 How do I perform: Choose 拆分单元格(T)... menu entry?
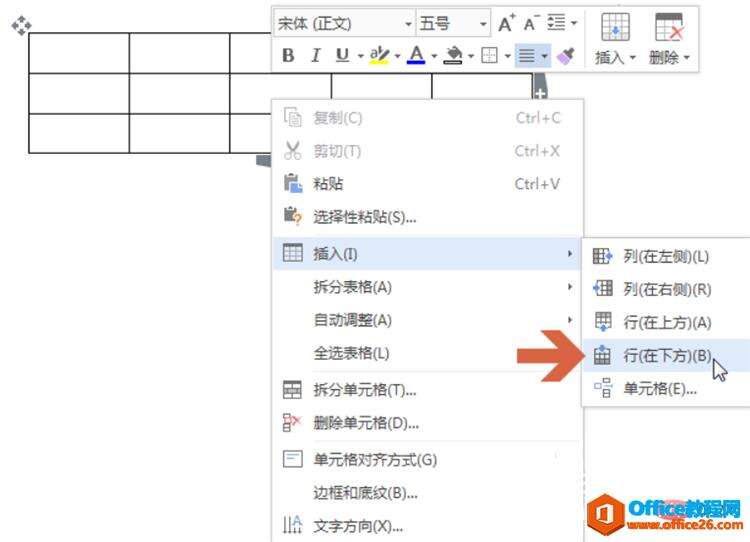click(x=428, y=390)
